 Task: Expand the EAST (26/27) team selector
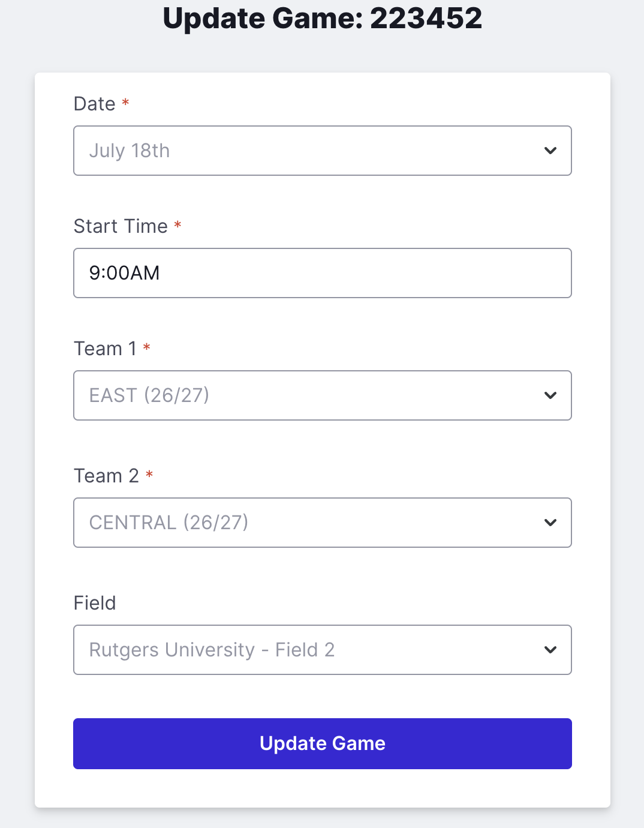[322, 395]
